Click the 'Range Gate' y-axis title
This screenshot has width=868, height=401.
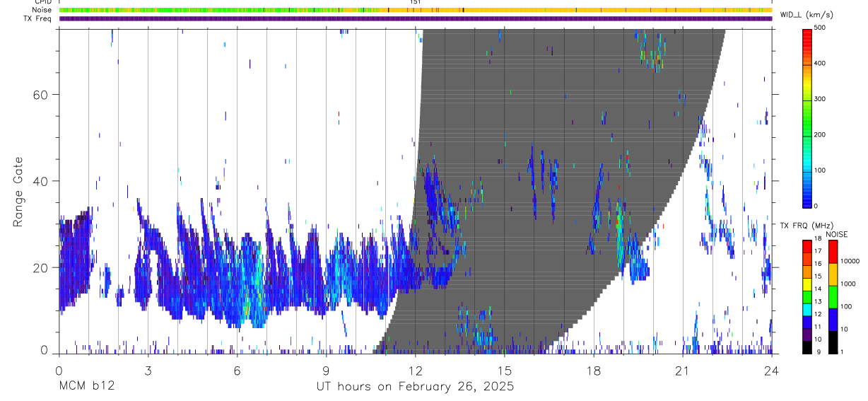point(18,192)
